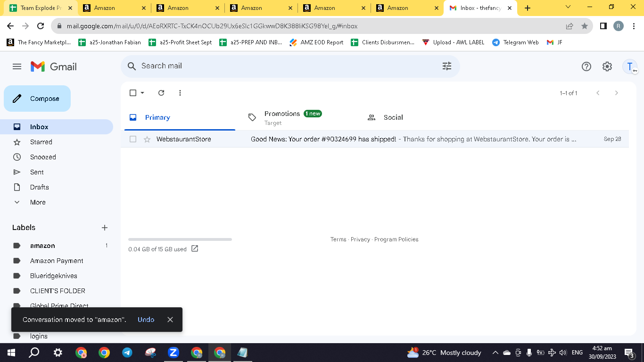Close the Inbox - thefancy browser tab
Screen dimensions: 644x362
[x=510, y=8]
